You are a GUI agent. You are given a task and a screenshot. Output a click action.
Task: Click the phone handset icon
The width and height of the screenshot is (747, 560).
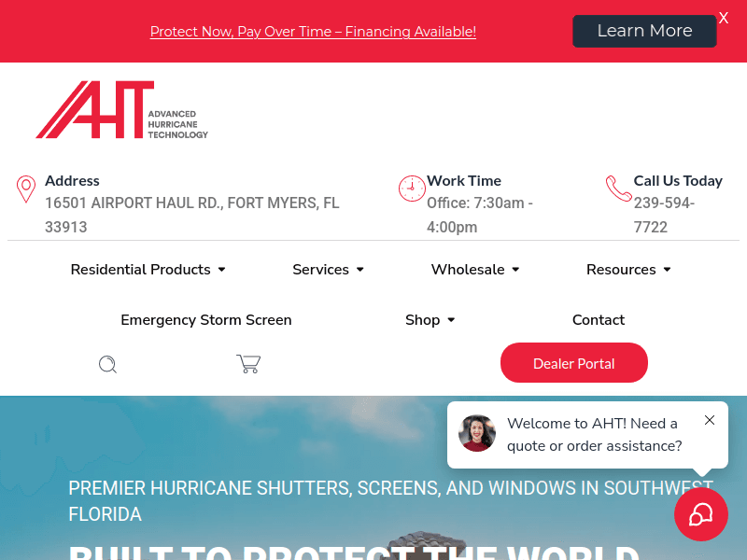(x=618, y=189)
